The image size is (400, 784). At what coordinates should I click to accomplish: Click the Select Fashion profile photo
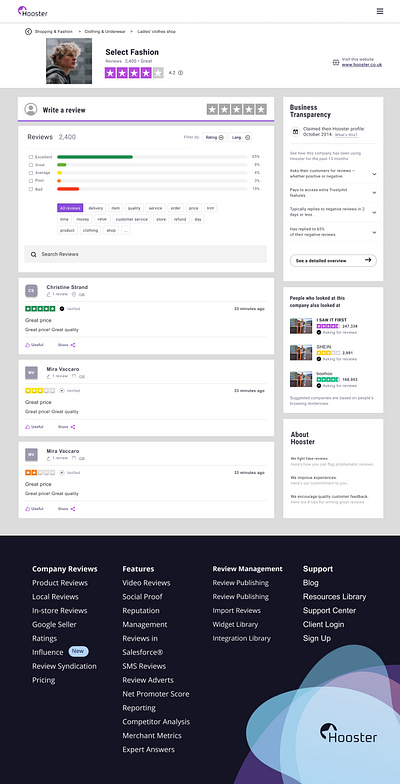pos(69,61)
